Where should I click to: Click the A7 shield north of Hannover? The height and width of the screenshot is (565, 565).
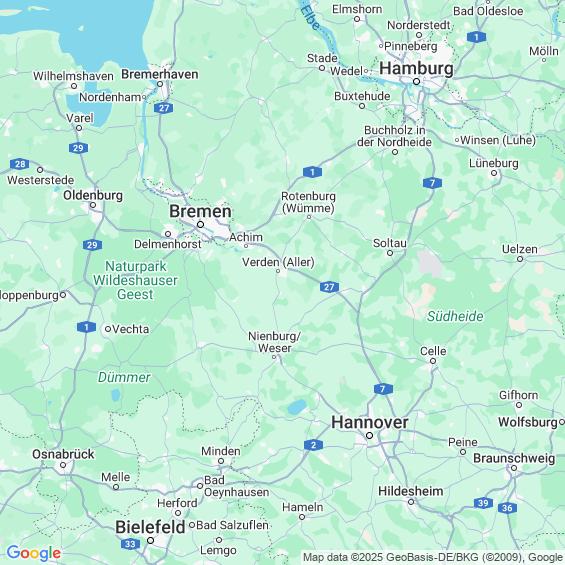point(383,389)
